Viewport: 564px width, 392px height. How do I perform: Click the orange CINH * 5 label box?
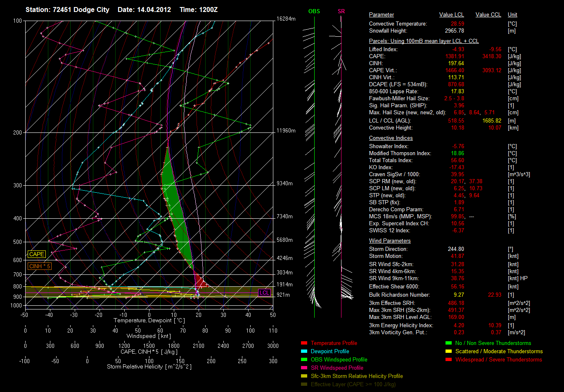pyautogui.click(x=40, y=267)
